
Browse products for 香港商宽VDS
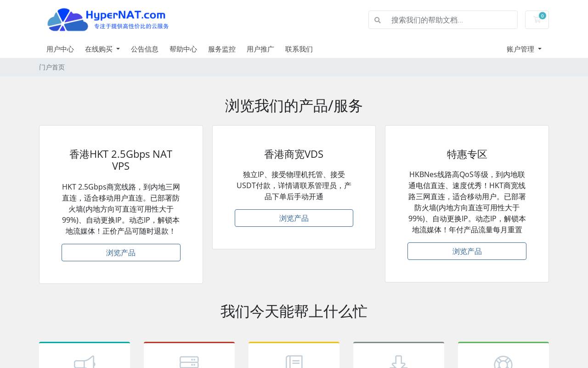tap(294, 218)
